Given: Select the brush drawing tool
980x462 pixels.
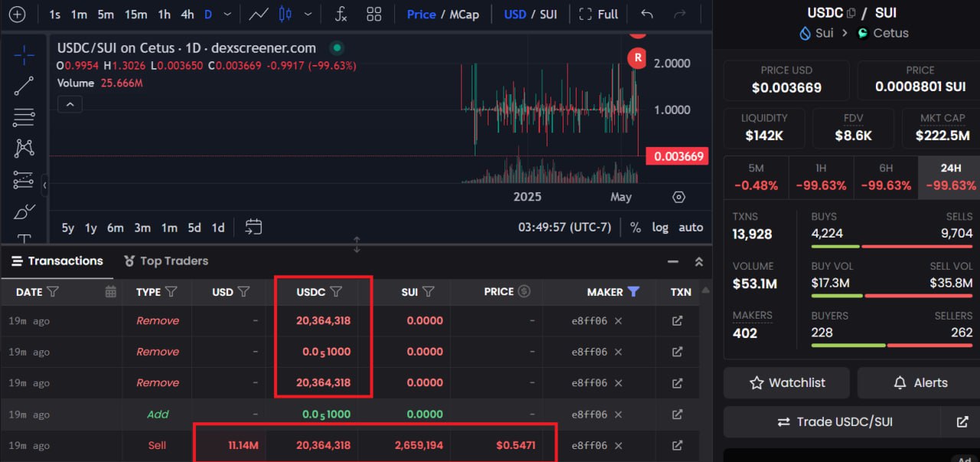Looking at the screenshot, I should click(x=24, y=211).
